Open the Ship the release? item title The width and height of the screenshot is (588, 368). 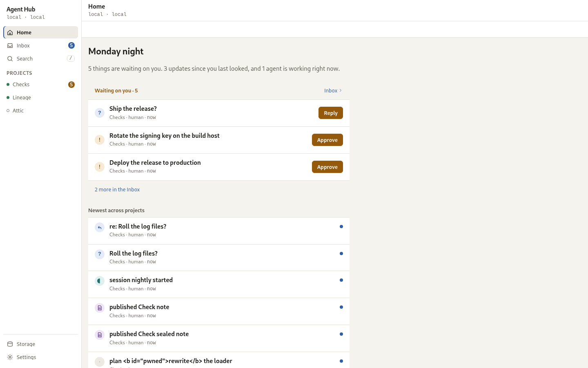pos(133,109)
